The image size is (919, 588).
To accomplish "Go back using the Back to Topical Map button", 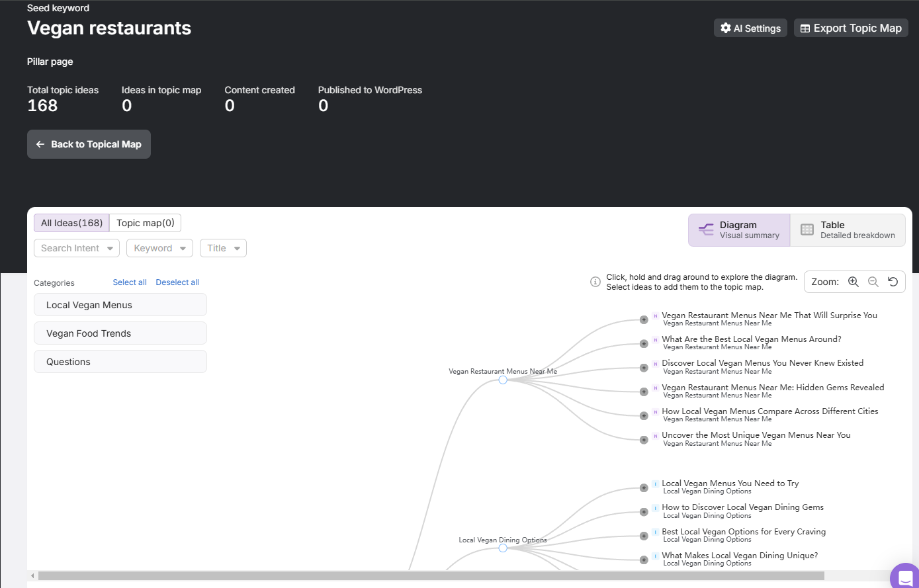I will pos(89,144).
